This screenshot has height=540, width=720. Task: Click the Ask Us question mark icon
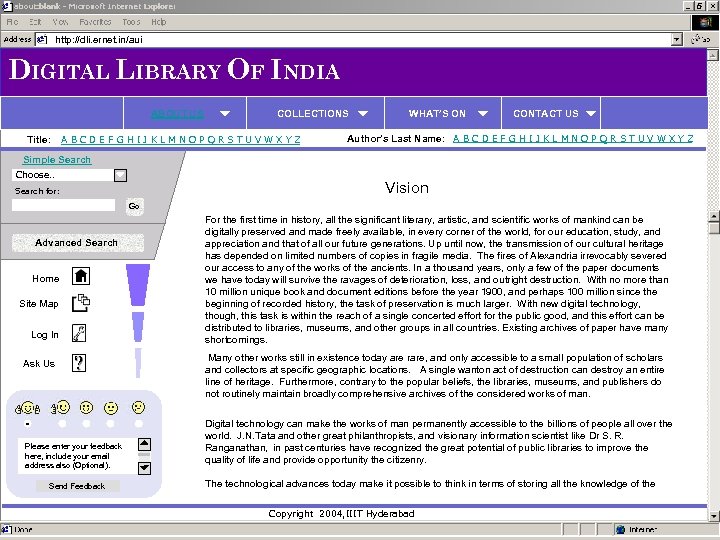[79, 363]
